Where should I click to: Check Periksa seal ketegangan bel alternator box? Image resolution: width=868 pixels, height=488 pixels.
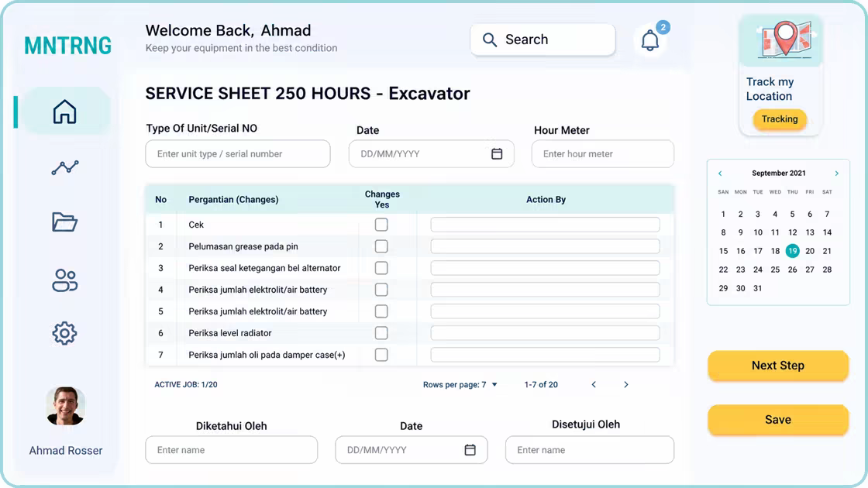click(x=381, y=268)
